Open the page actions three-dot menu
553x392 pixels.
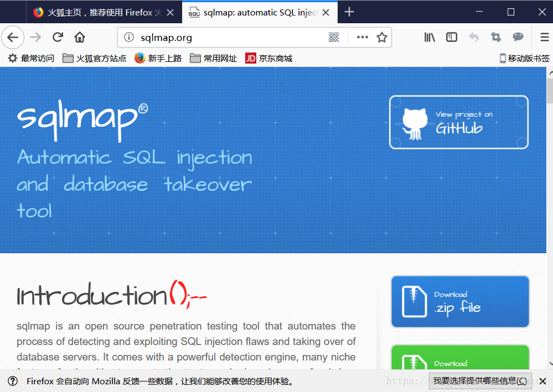point(362,37)
